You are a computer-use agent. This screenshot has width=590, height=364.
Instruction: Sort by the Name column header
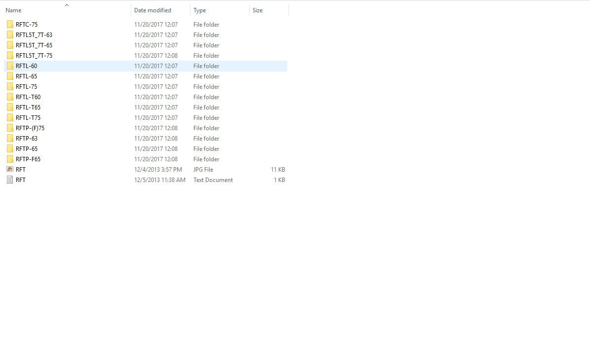(13, 10)
